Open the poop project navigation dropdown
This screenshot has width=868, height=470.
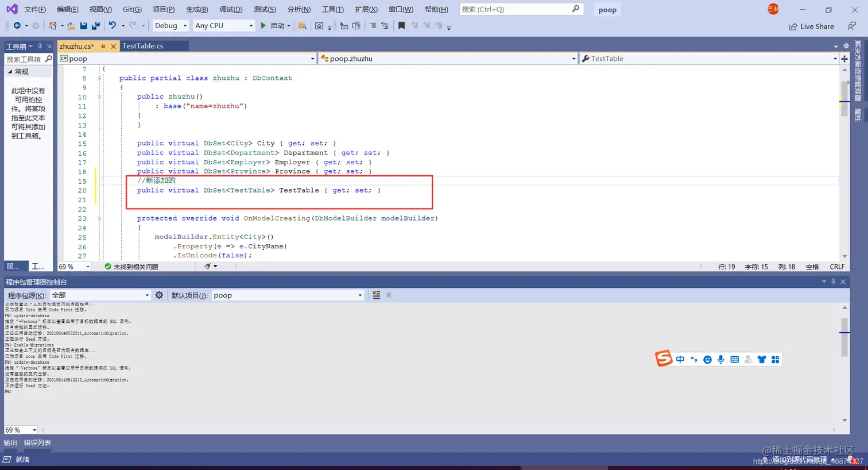click(x=187, y=59)
